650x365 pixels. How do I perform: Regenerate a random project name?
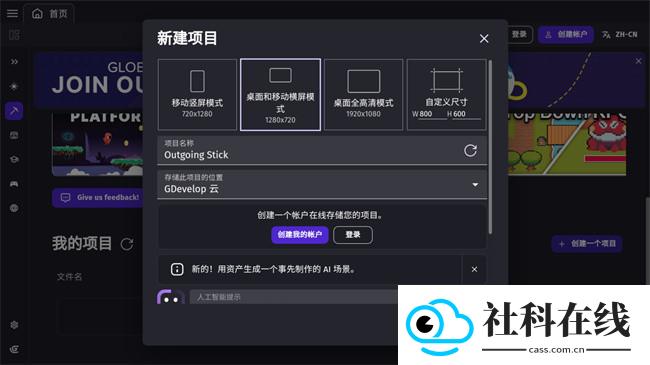point(470,151)
